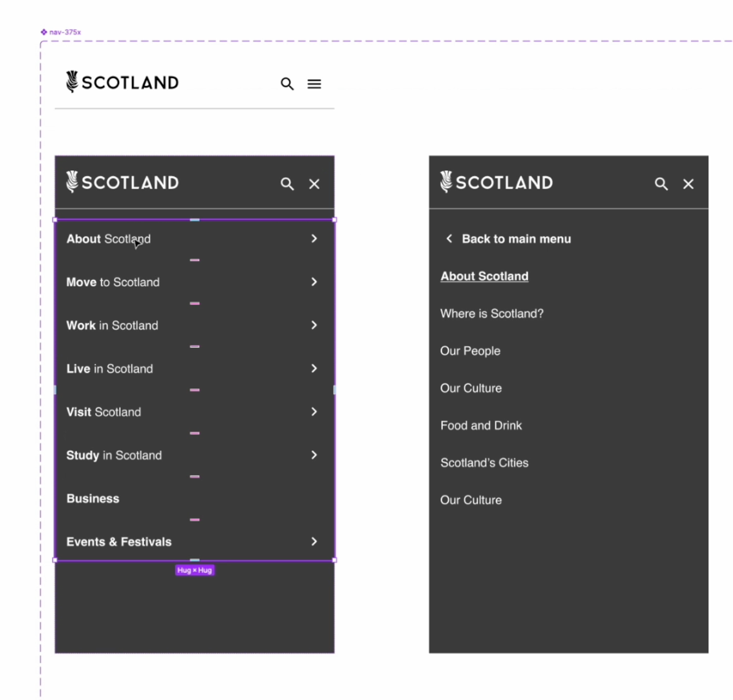Image resolution: width=733 pixels, height=700 pixels.
Task: Click the Scotland logo in main menu panel
Action: 122,182
